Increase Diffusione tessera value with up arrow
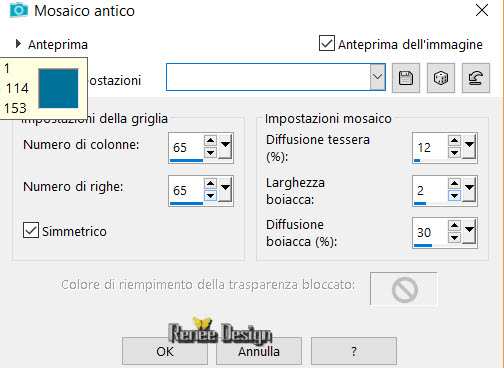The width and height of the screenshot is (504, 368). [x=454, y=140]
